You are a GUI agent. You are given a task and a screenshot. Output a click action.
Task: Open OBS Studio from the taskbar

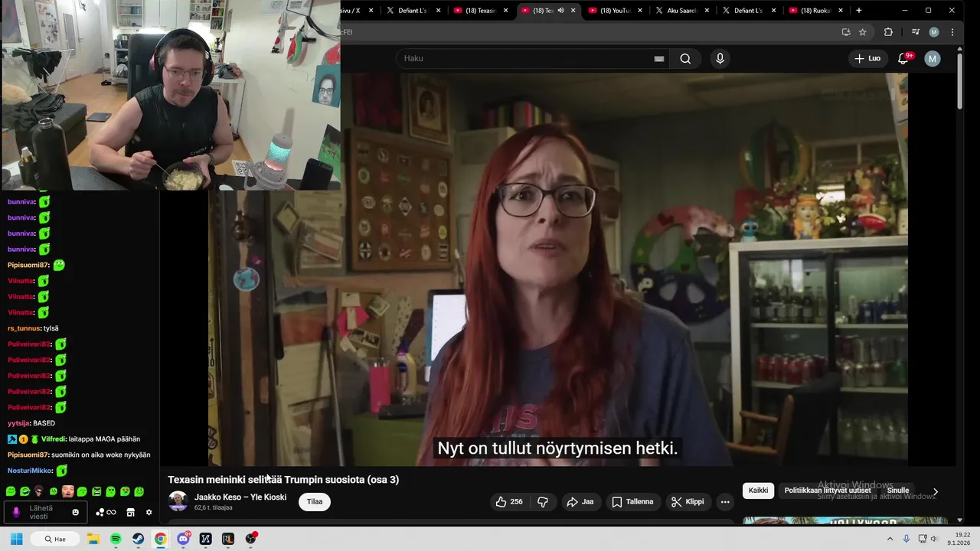pos(250,539)
